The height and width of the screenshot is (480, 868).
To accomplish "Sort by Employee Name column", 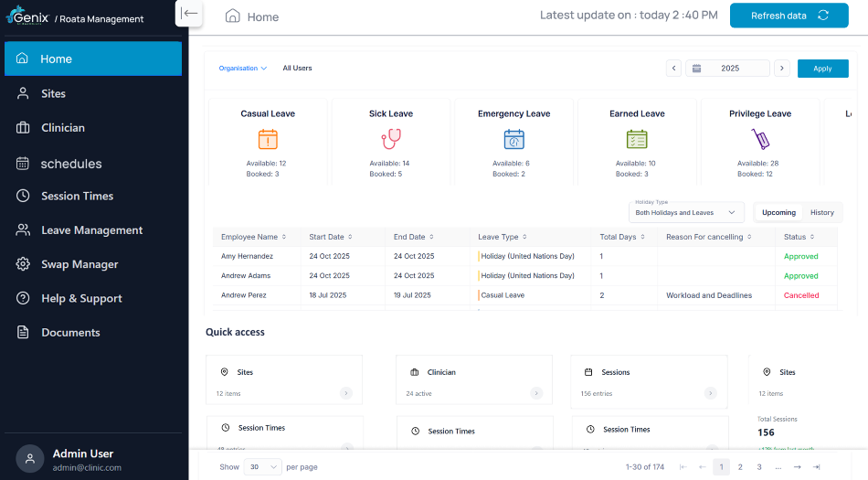I will pyautogui.click(x=253, y=237).
